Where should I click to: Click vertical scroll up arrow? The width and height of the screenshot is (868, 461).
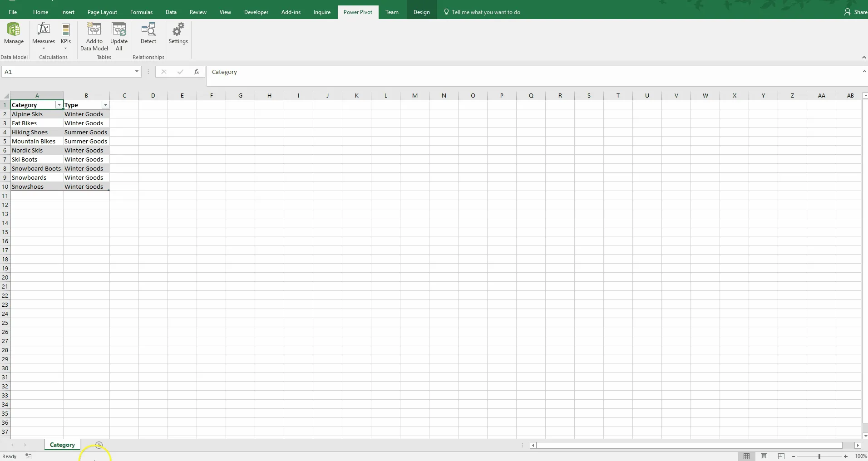point(865,96)
